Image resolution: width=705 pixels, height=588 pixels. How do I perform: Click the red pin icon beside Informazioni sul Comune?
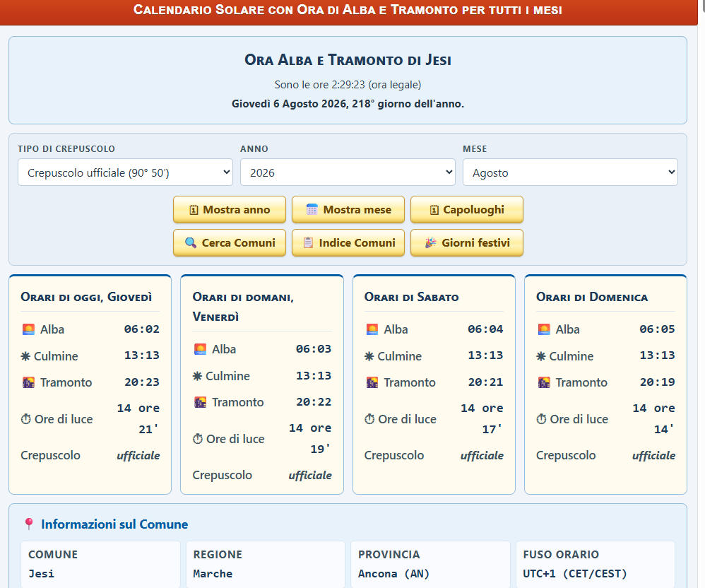pos(29,524)
